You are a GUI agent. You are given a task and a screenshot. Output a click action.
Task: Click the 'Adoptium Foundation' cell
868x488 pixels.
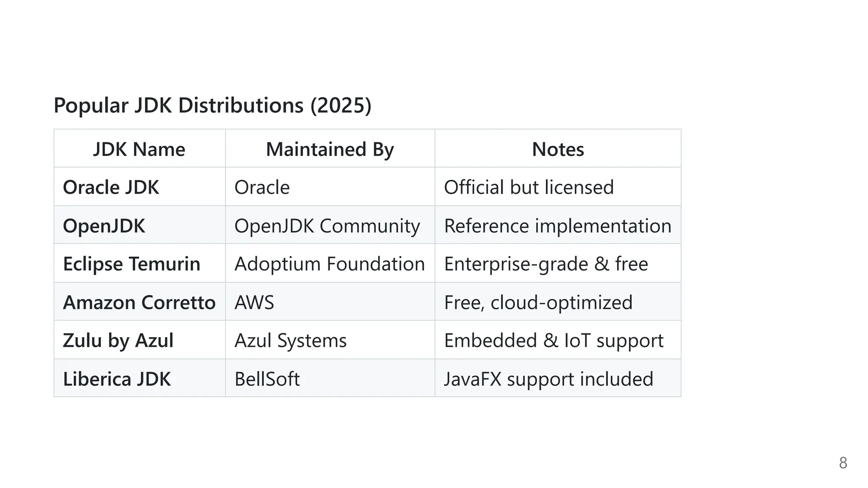tap(330, 263)
